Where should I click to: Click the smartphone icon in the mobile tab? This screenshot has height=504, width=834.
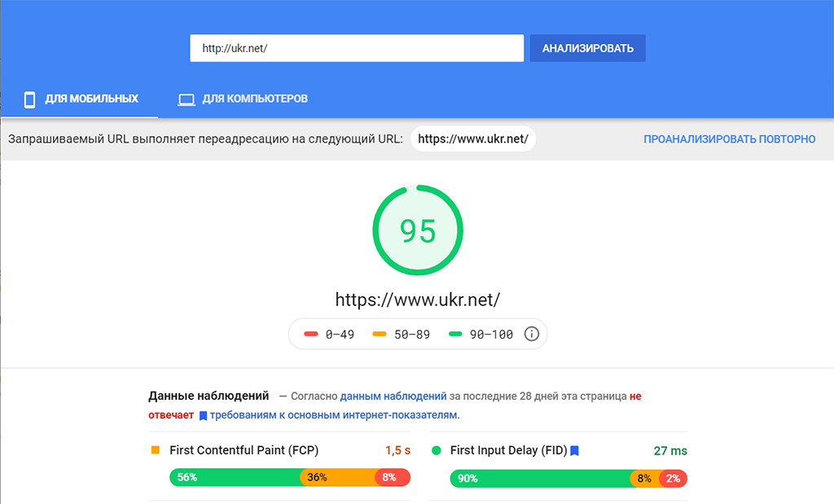tap(29, 99)
